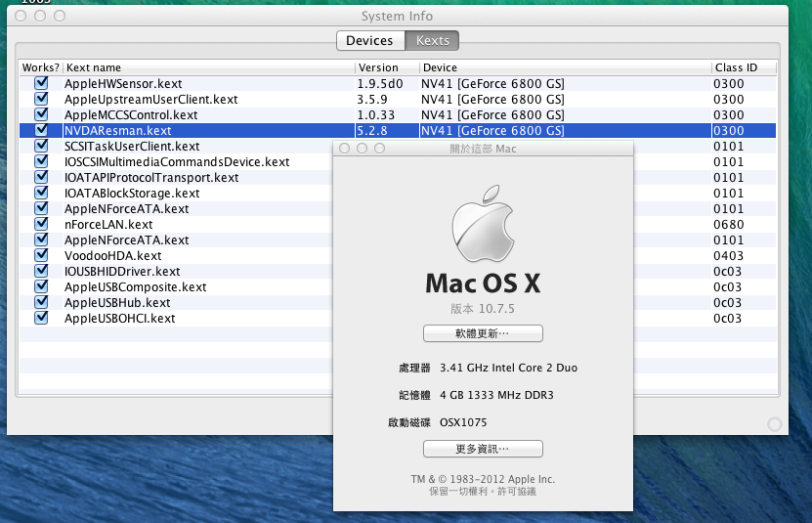812x523 pixels.
Task: Select the IOATAPIProtocolTransport.kext row name
Action: [x=151, y=178]
